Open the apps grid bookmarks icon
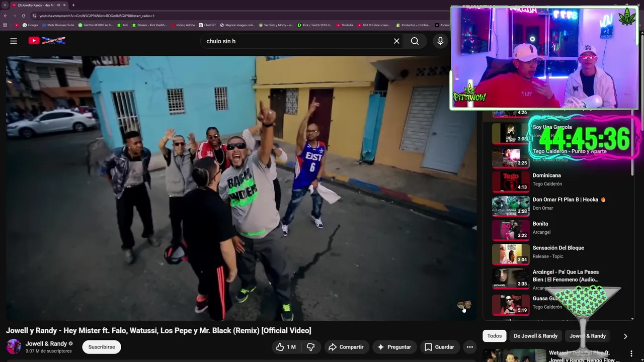Viewport: 644px width, 362px height. tap(5, 25)
